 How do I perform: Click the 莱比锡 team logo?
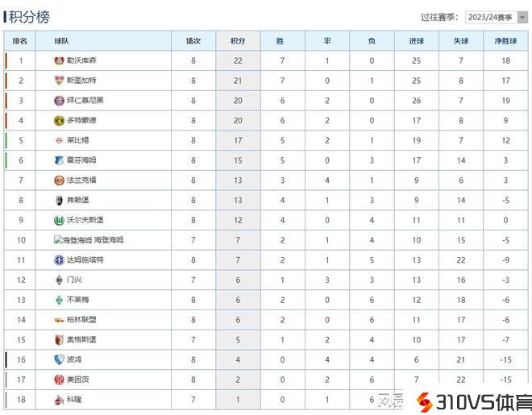click(59, 140)
